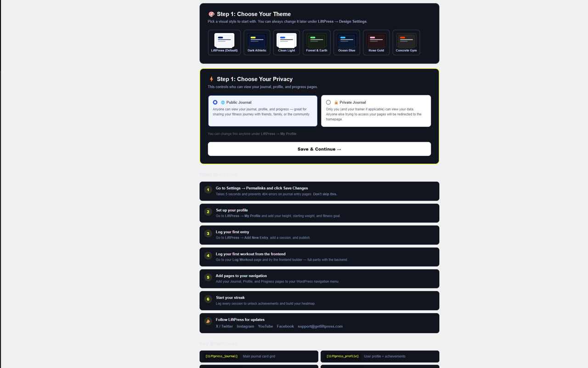Click the [liftpress_profile] shortcode
This screenshot has height=368, width=588.
click(x=343, y=356)
